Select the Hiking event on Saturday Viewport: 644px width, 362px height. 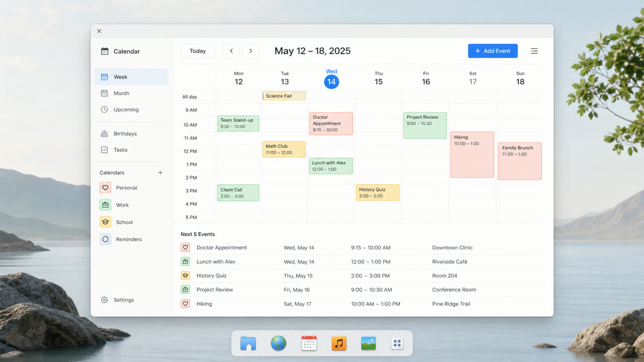[x=472, y=155]
